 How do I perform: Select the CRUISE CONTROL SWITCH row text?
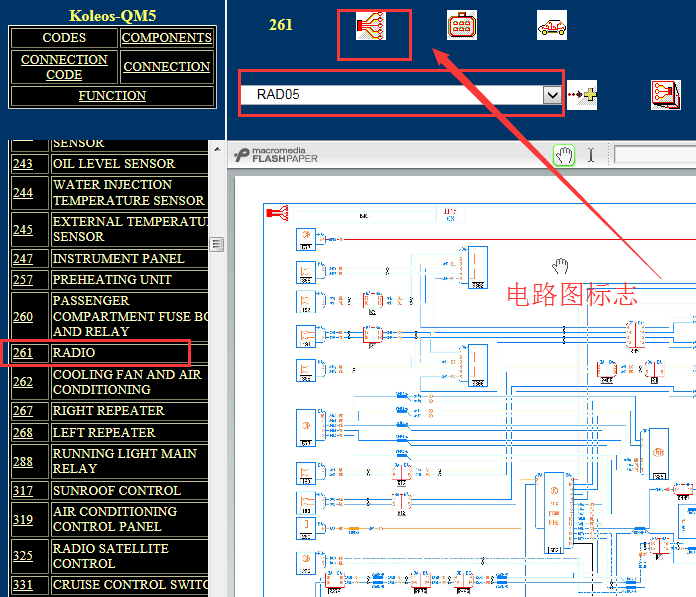coord(130,585)
